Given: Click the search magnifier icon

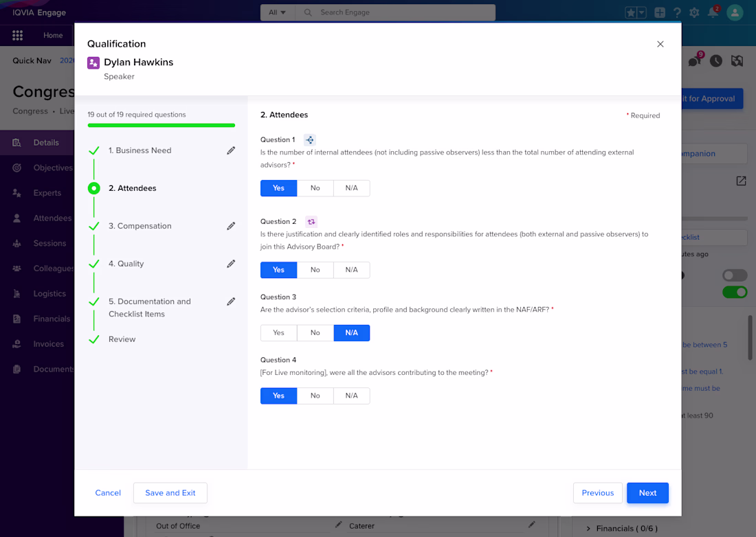Looking at the screenshot, I should (x=308, y=12).
